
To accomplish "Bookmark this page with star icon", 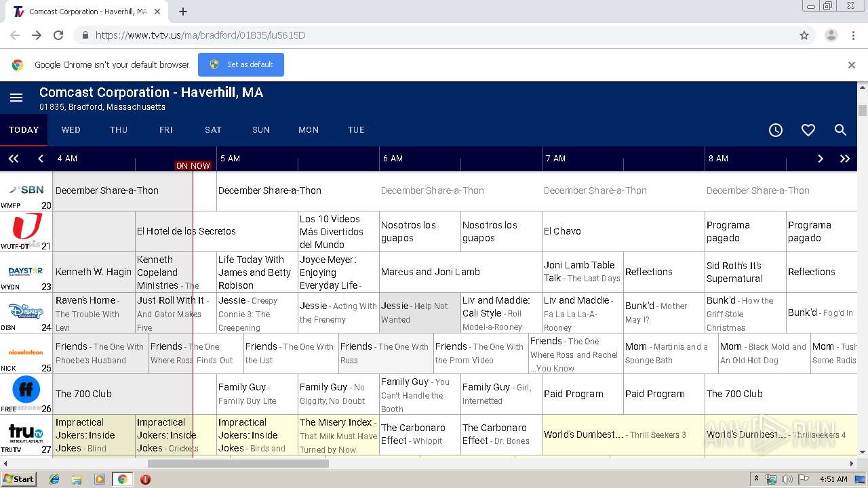I will pos(804,35).
